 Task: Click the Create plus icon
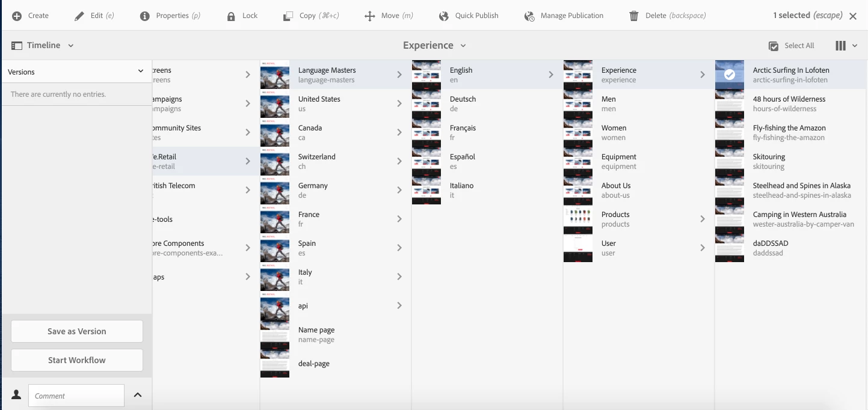17,16
